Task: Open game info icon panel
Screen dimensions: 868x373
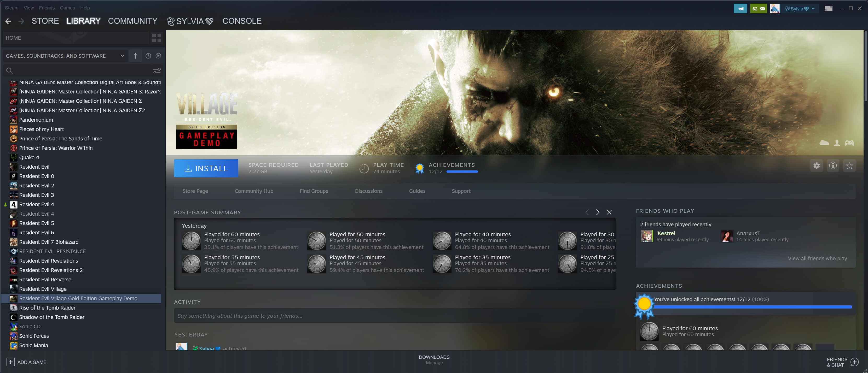Action: tap(833, 166)
